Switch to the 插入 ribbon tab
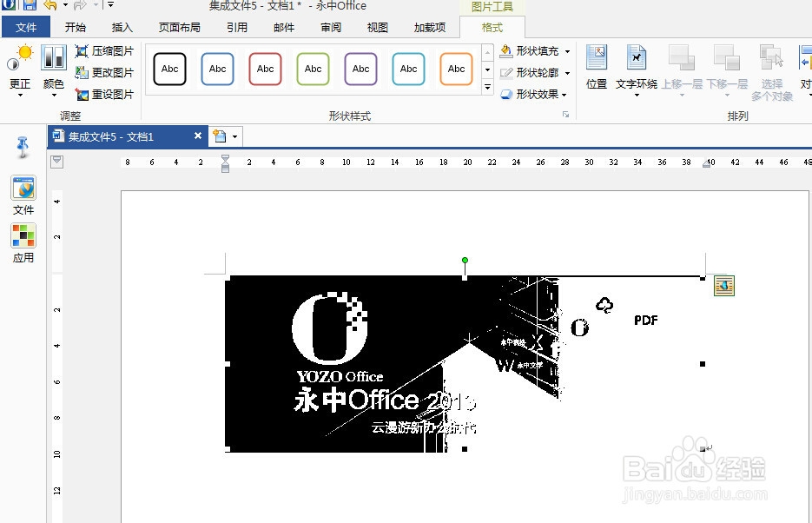This screenshot has height=523, width=812. tap(122, 27)
